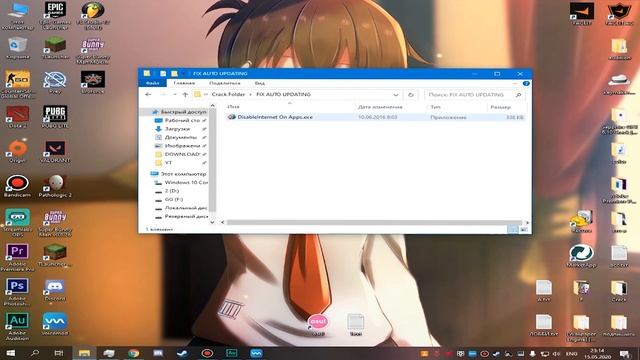
Task: Click the Properties quick access toolbar icon
Action: pos(163,73)
